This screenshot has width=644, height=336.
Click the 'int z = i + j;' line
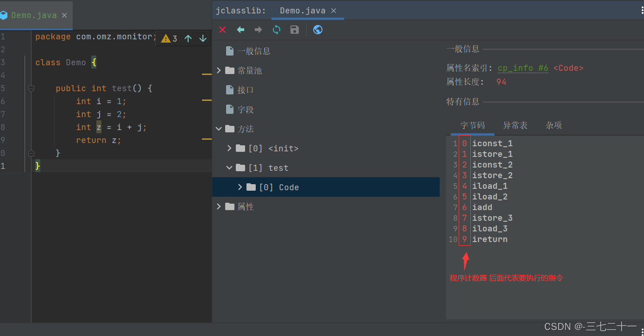[112, 127]
